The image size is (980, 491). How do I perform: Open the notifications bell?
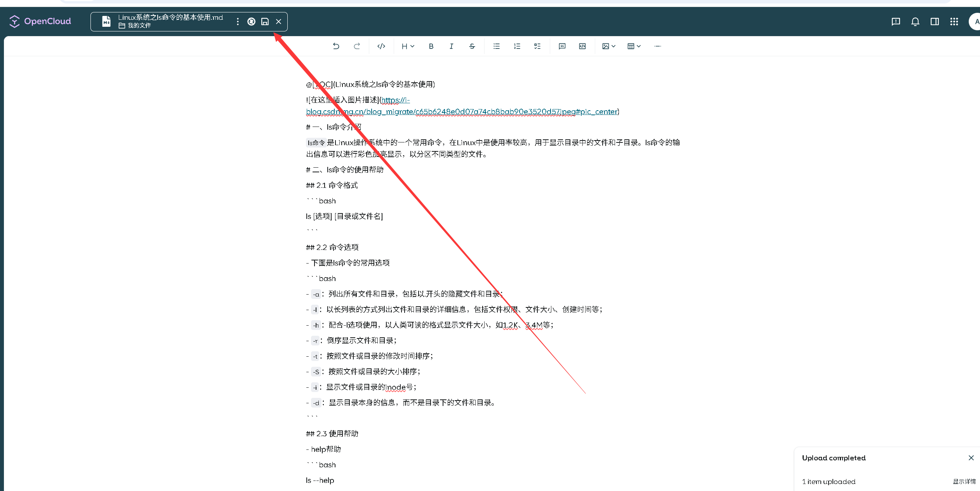(915, 22)
